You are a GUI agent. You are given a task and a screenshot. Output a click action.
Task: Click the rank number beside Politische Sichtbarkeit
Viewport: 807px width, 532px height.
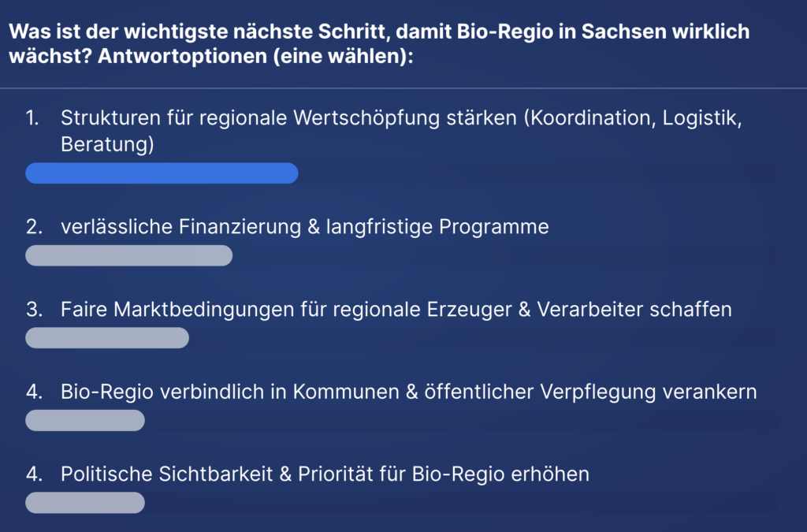coord(33,474)
